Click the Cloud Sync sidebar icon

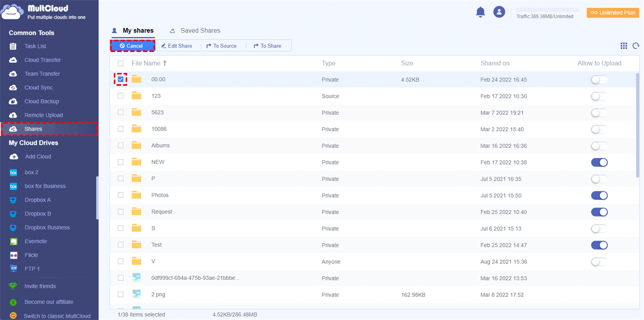(13, 87)
